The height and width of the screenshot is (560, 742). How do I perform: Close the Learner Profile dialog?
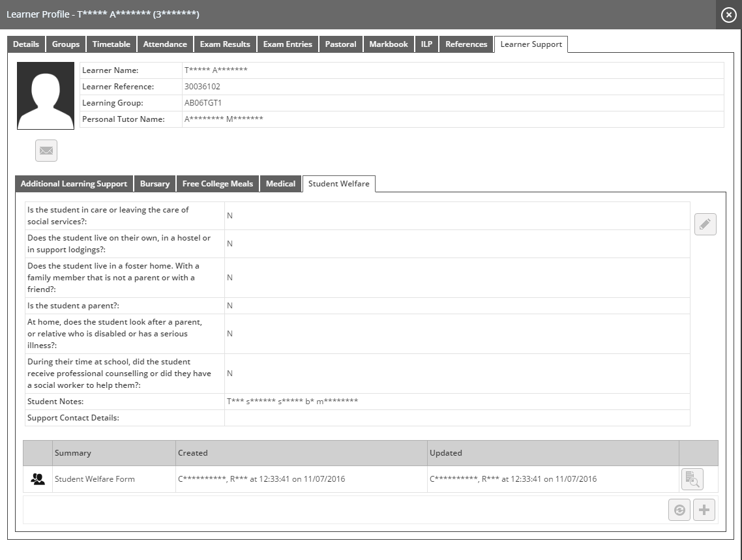click(728, 14)
